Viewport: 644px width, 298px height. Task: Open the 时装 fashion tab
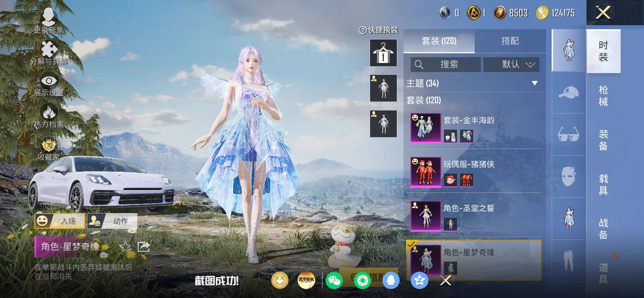click(603, 51)
